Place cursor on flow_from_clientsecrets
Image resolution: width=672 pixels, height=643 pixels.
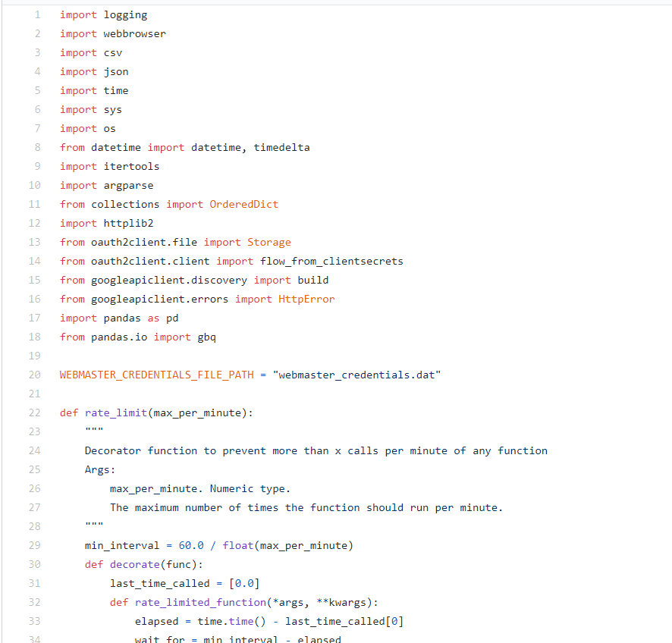(331, 261)
